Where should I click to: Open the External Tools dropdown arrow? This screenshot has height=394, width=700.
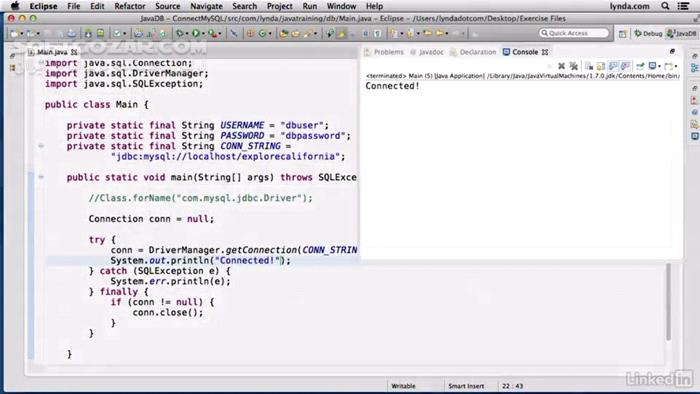tap(220, 33)
